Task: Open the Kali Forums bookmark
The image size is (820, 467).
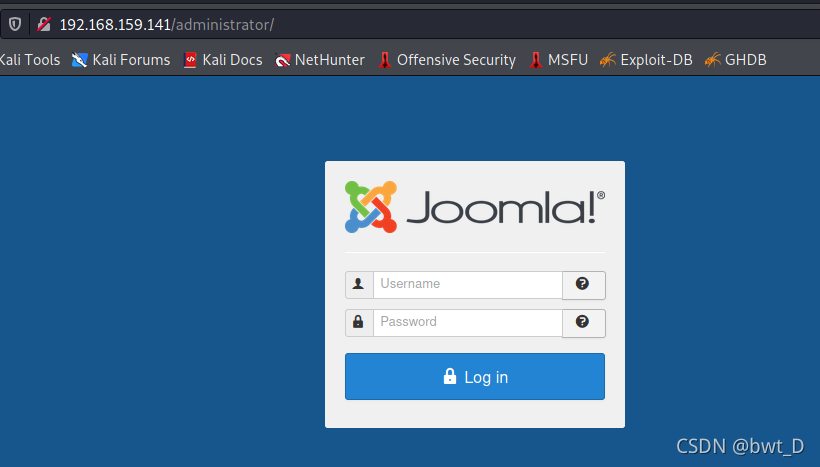Action: click(x=121, y=60)
